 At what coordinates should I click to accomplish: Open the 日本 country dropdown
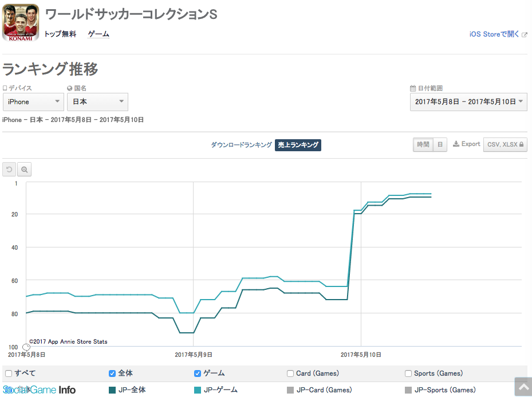pos(98,102)
